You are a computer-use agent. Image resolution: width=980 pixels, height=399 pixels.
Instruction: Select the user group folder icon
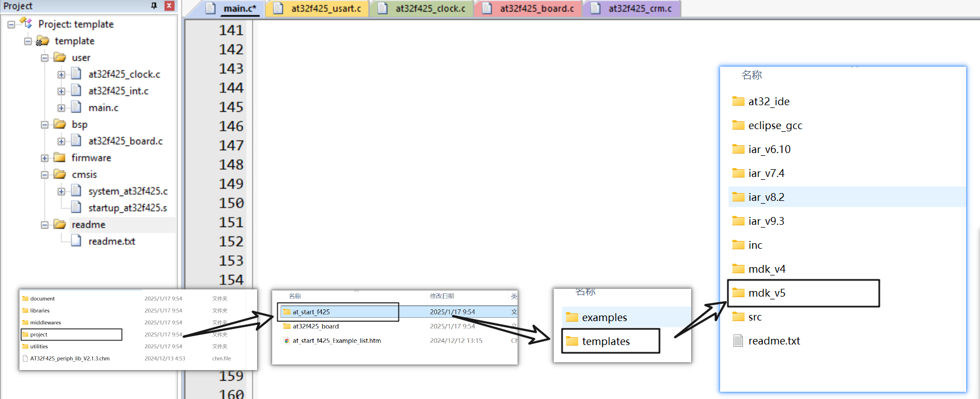[60, 57]
